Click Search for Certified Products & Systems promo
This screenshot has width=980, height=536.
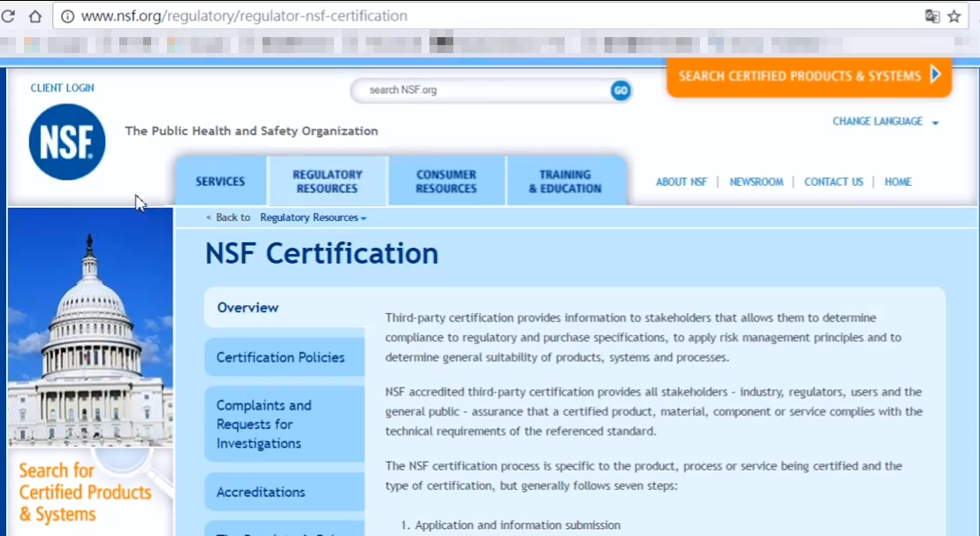91,492
